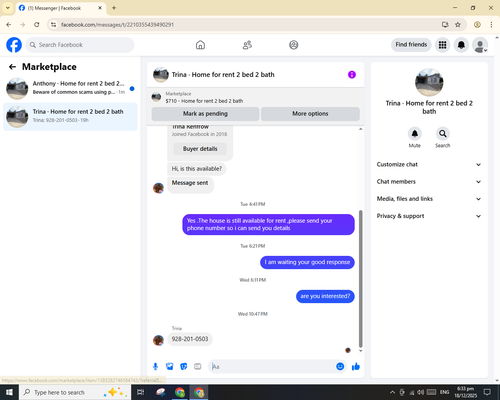The image size is (500, 400).
Task: Mute this chat with bell icon
Action: point(415,134)
